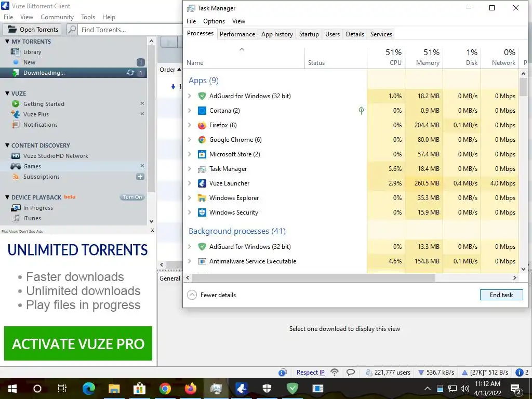The height and width of the screenshot is (399, 532).
Task: Click the 221,777 users indicator in Vuze status bar
Action: tap(388, 373)
